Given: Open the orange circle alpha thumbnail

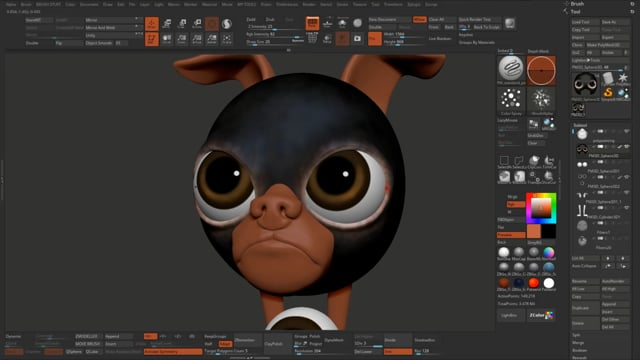Looking at the screenshot, I should pyautogui.click(x=541, y=70).
